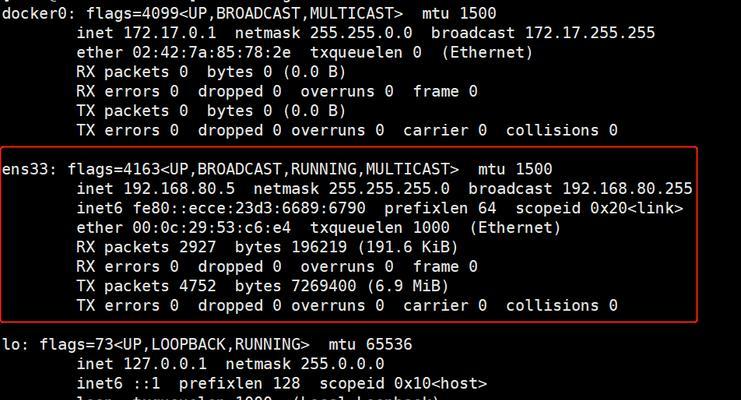
Task: Click TX packets count 4752
Action: (x=198, y=286)
